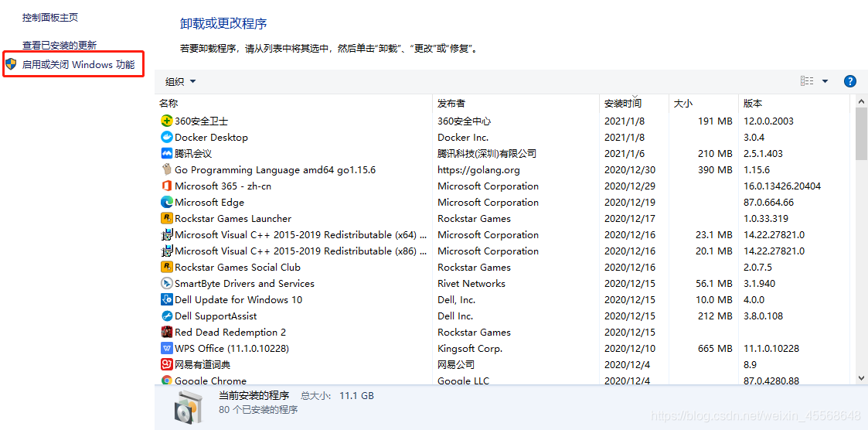The width and height of the screenshot is (868, 430).
Task: Click the Red Dead Redemption 2 icon
Action: tap(167, 332)
